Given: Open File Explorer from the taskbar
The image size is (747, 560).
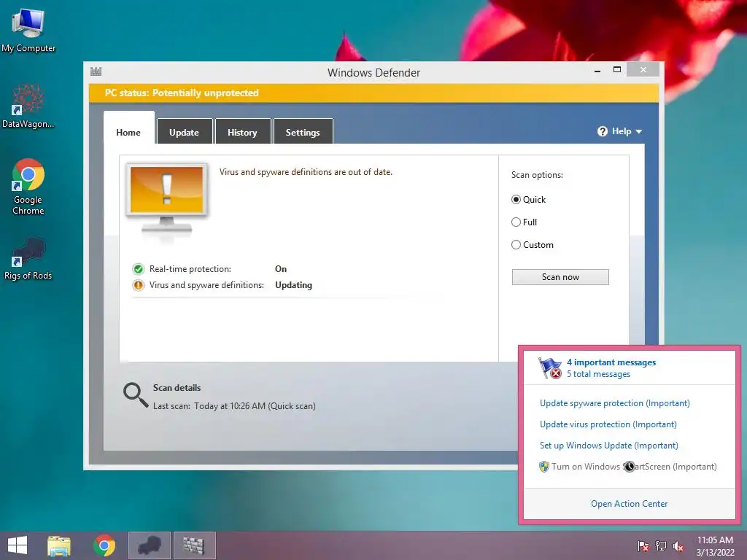Looking at the screenshot, I should pyautogui.click(x=59, y=545).
